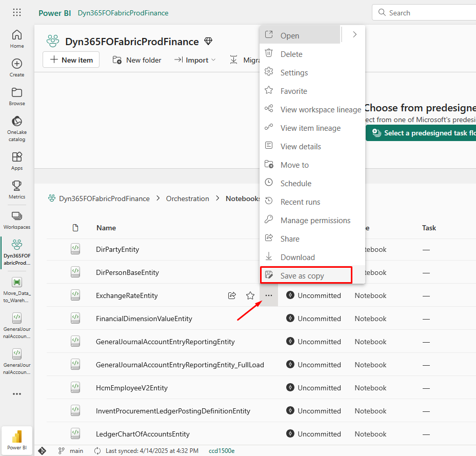
Task: Sort by the Task column header
Action: [429, 228]
